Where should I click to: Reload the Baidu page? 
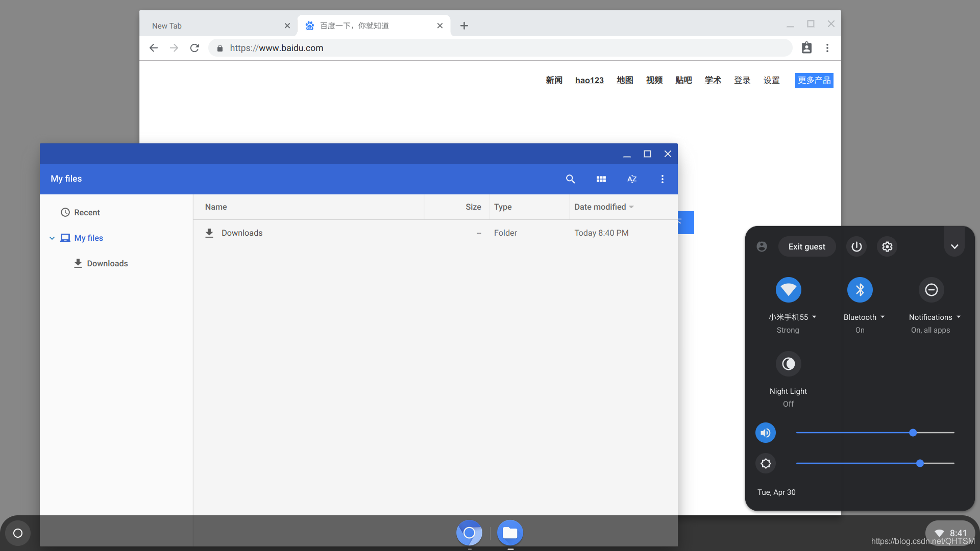[194, 48]
